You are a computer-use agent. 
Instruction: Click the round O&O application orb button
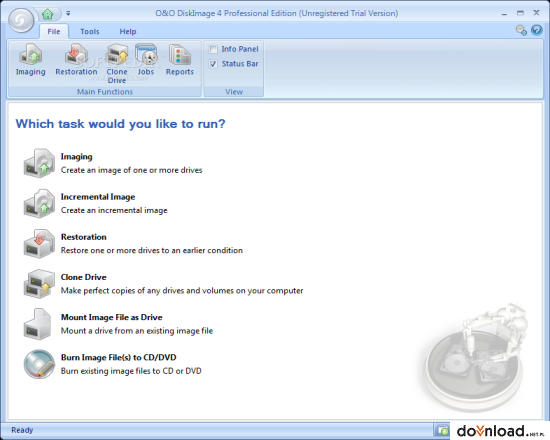(21, 20)
